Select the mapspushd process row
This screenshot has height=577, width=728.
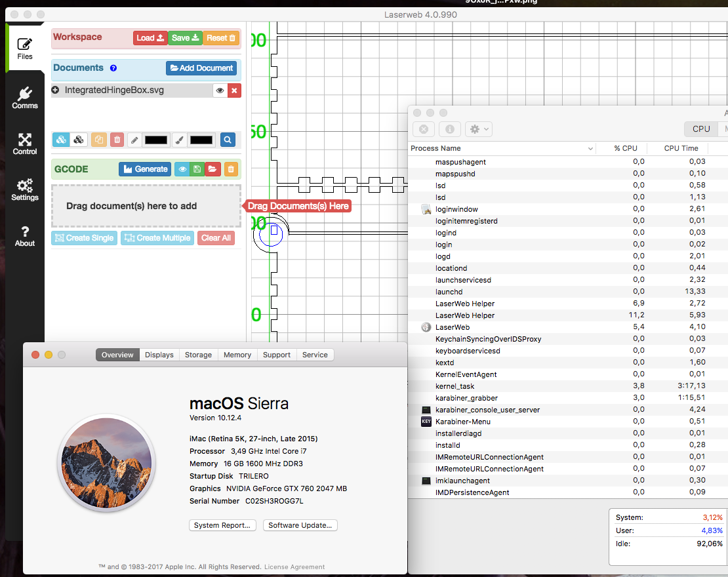568,174
